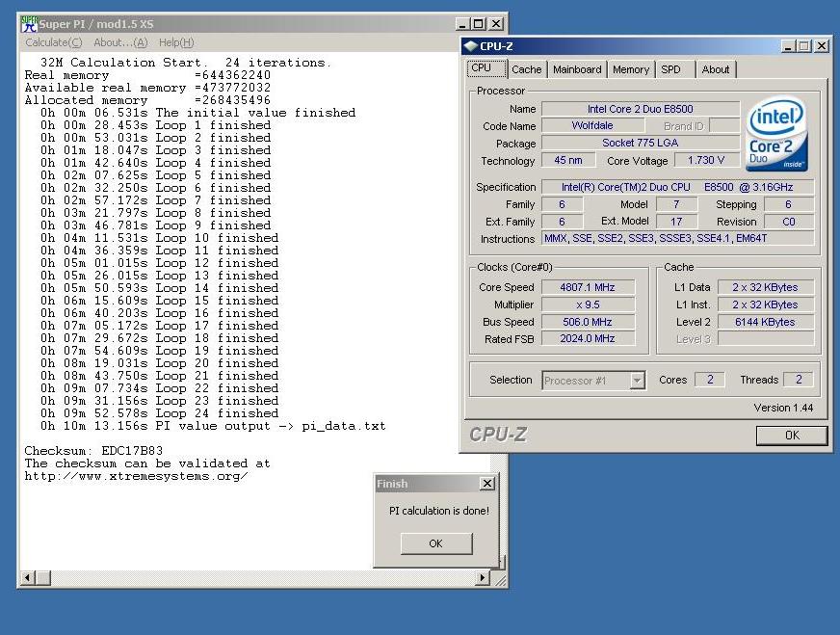The height and width of the screenshot is (635, 840).
Task: Close the CPU-Z window
Action: click(x=822, y=46)
